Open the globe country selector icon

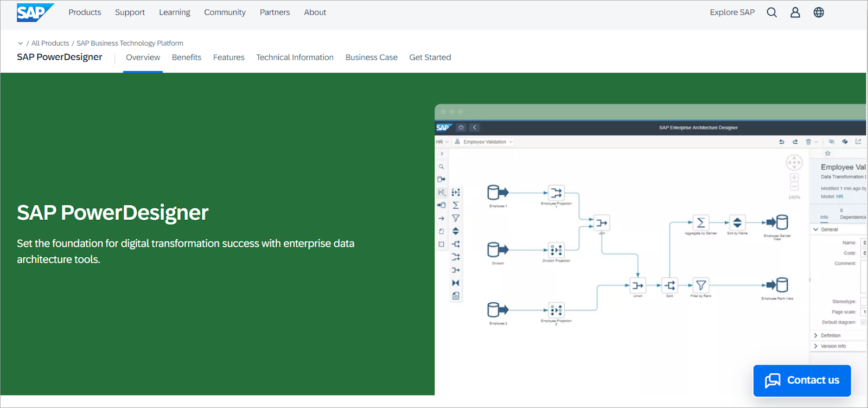tap(819, 12)
